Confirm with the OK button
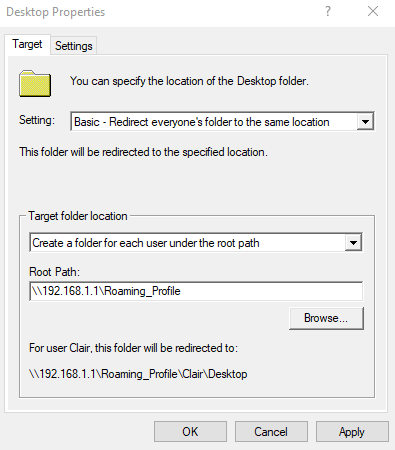Image resolution: width=395 pixels, height=450 pixels. [x=190, y=432]
